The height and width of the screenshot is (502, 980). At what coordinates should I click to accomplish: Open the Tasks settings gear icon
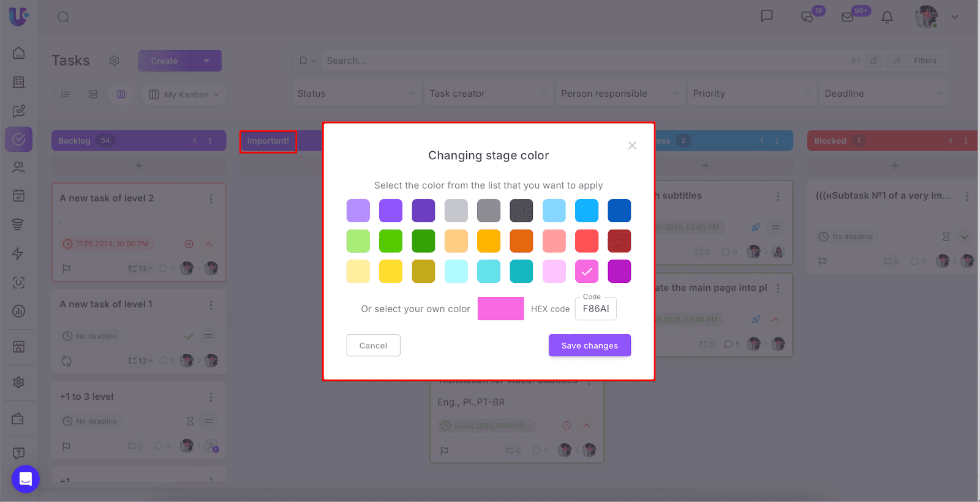114,61
